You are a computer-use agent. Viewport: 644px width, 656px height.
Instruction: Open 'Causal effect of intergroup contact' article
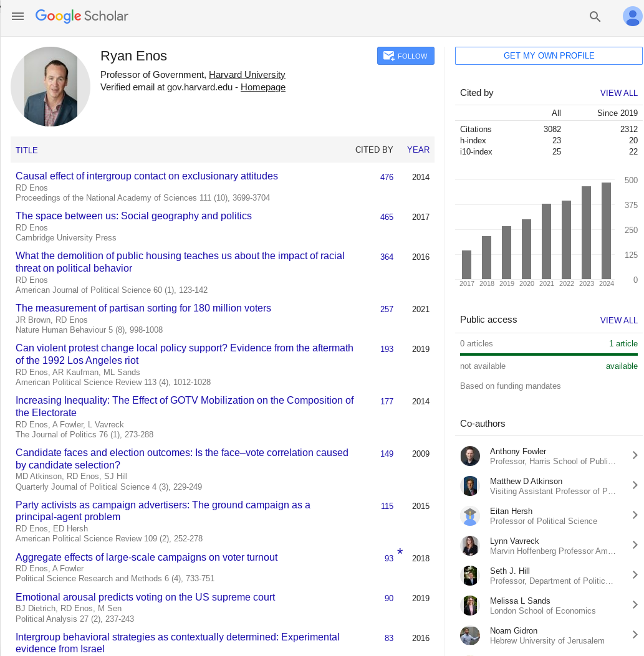[147, 176]
